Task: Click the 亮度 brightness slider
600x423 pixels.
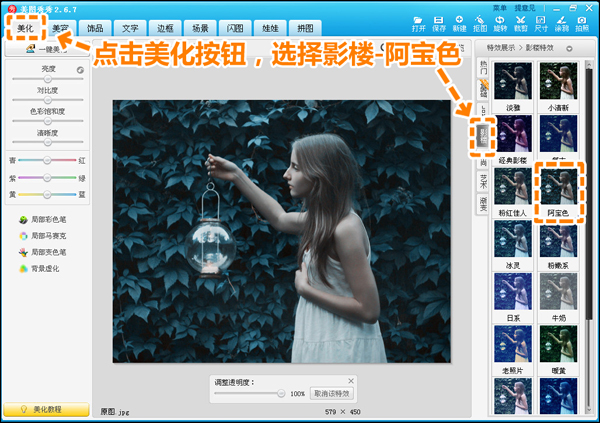Action: pos(47,81)
